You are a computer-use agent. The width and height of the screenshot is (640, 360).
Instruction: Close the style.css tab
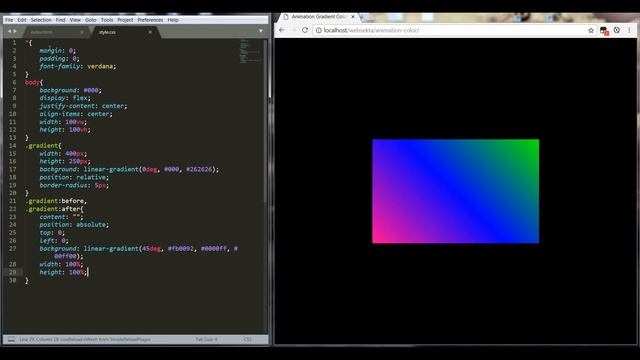pyautogui.click(x=150, y=32)
